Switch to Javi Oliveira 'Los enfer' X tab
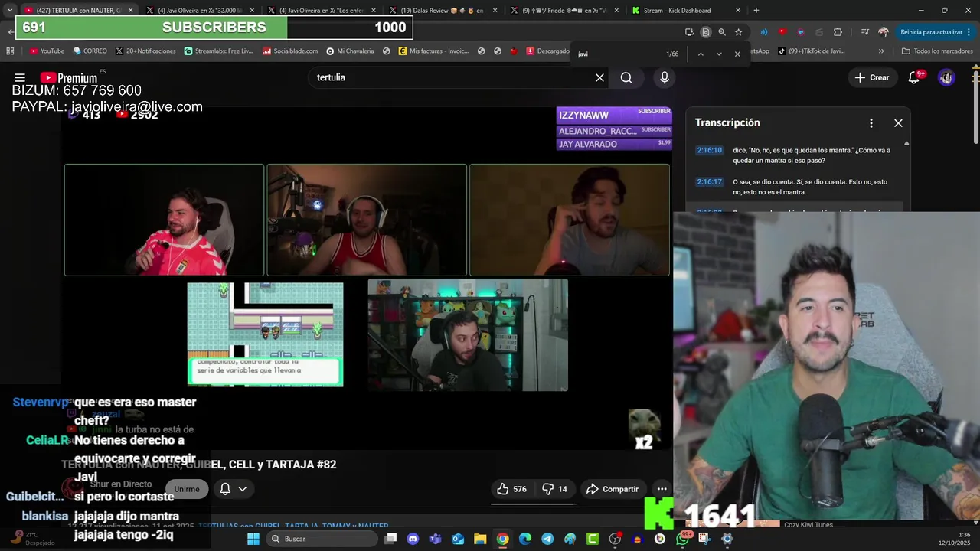980x551 pixels. pyautogui.click(x=322, y=10)
